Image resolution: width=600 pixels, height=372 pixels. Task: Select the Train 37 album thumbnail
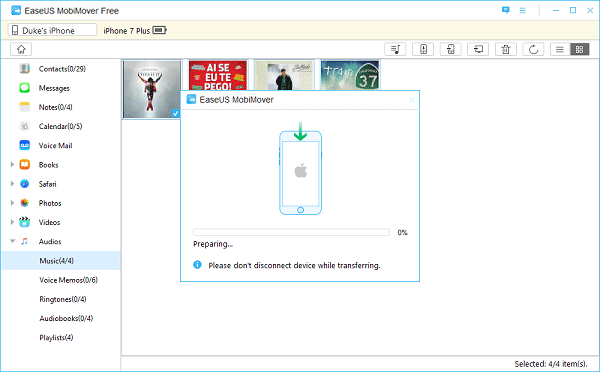tap(350, 75)
